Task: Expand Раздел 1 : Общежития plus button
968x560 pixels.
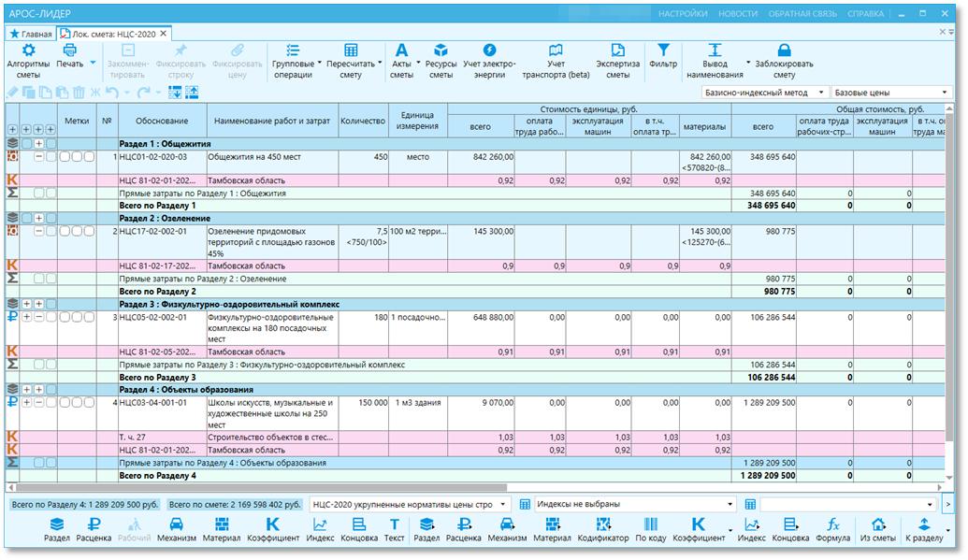Action: pyautogui.click(x=39, y=144)
